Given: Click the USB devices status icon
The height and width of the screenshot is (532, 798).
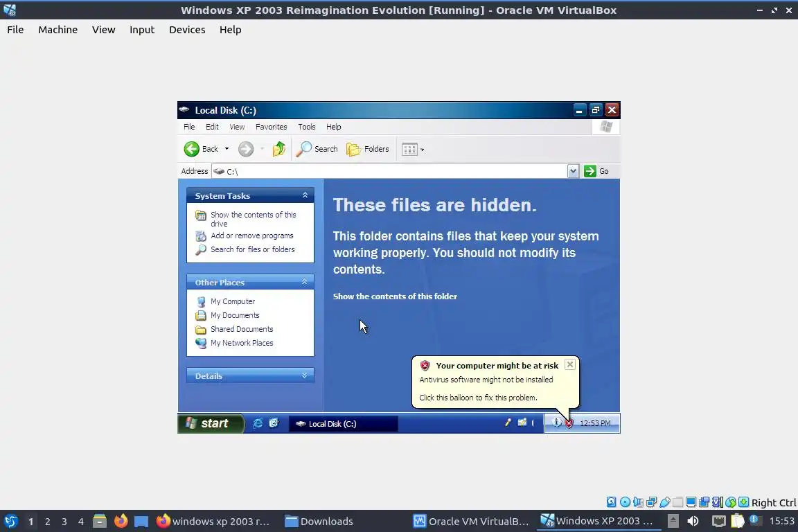Looking at the screenshot, I should point(665,502).
